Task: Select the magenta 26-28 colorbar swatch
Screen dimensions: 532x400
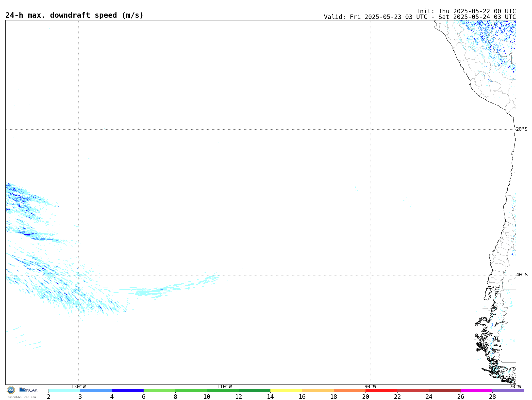Action: coord(477,391)
